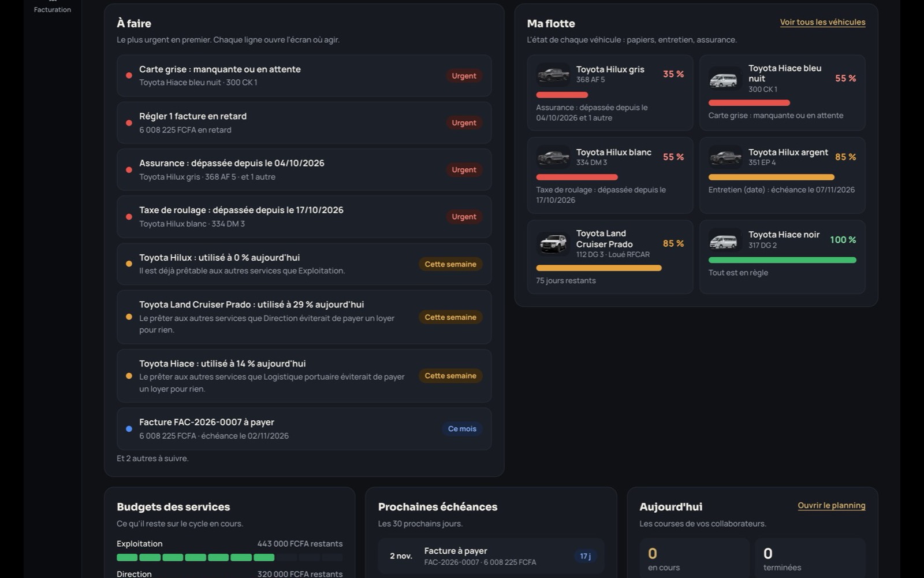
Task: Click 443 000 FCFA restants value
Action: (300, 544)
